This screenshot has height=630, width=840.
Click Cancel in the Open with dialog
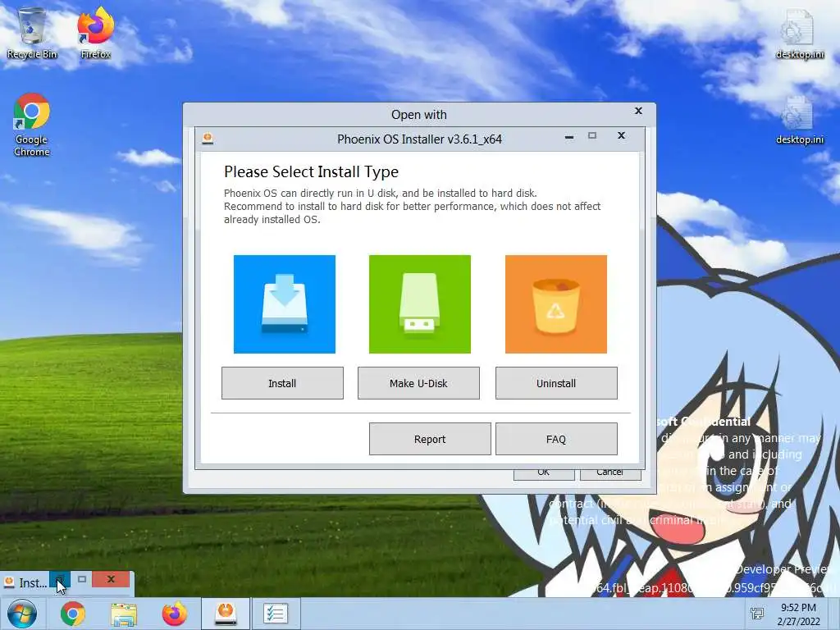tap(610, 473)
